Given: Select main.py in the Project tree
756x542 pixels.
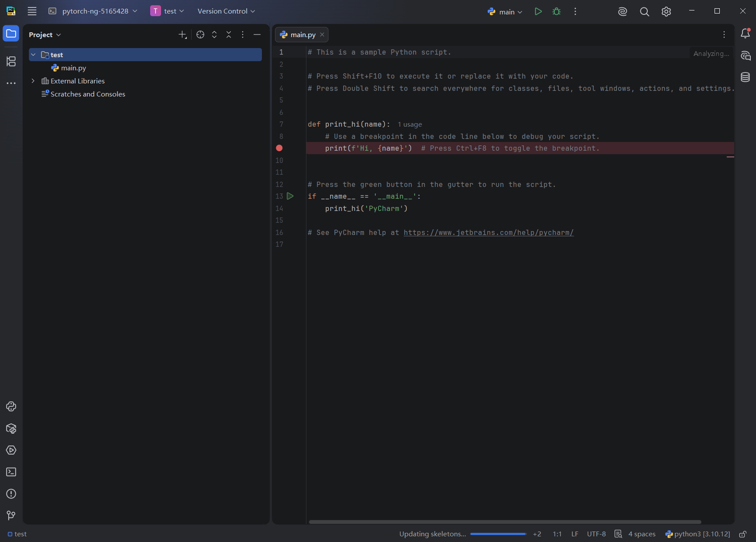Looking at the screenshot, I should point(73,68).
